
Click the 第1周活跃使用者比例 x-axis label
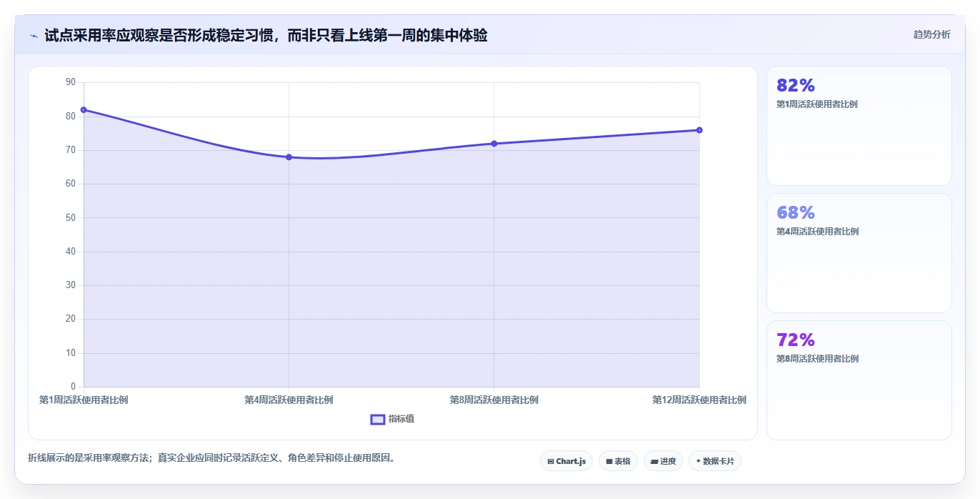click(x=84, y=400)
